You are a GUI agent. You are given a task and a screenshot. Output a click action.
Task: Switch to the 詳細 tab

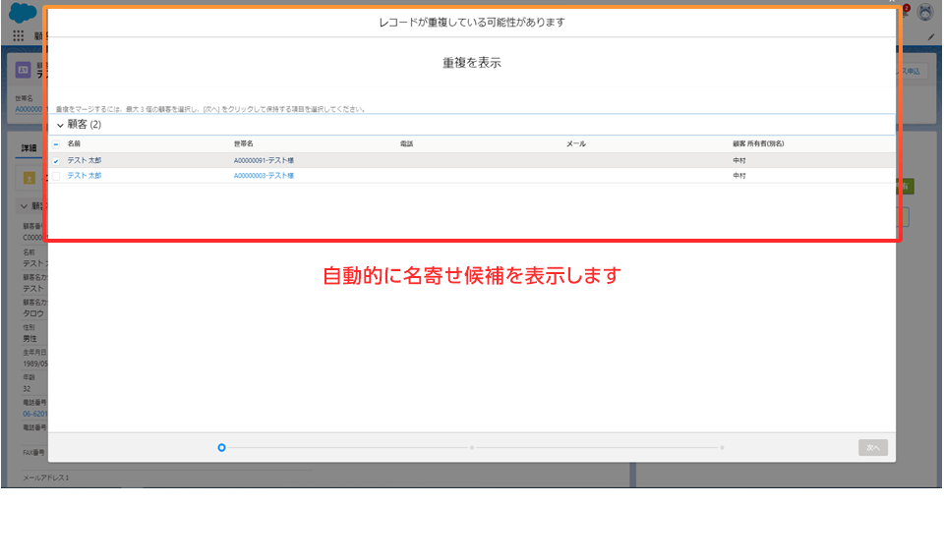coord(28,147)
